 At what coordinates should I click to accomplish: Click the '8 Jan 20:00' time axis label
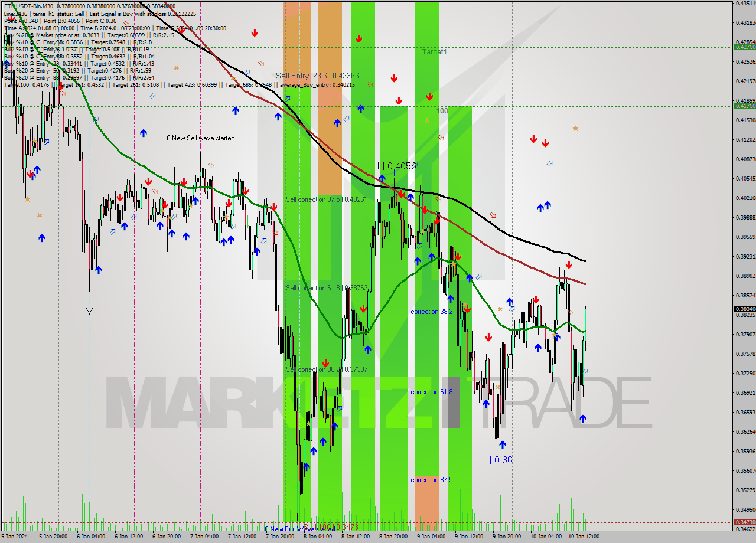pyautogui.click(x=393, y=537)
